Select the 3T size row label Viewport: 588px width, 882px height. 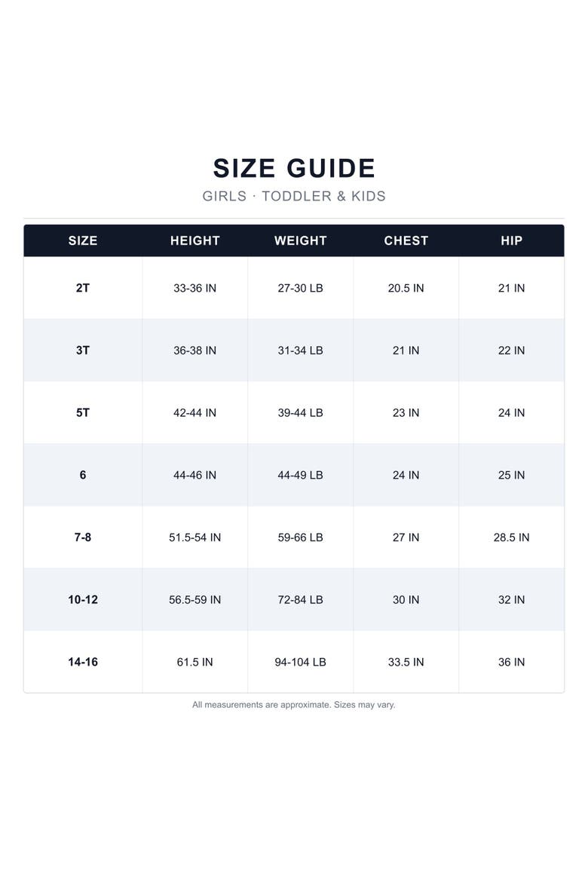click(83, 351)
